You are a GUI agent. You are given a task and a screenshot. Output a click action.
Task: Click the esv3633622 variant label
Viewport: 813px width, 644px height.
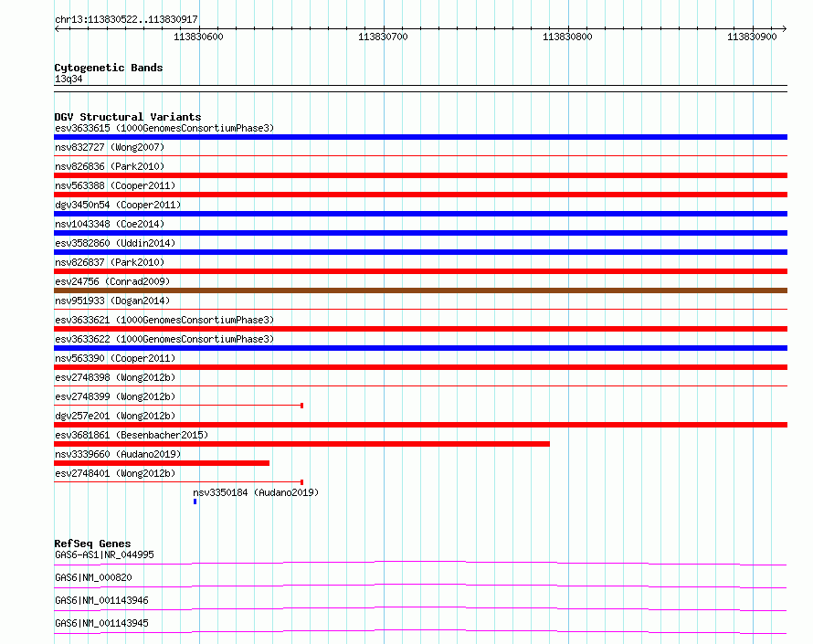164,339
